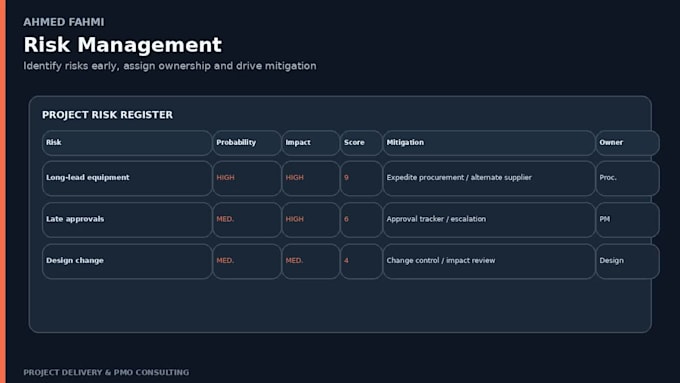Click the HIGH impact cell for Late approvals

pyautogui.click(x=311, y=220)
